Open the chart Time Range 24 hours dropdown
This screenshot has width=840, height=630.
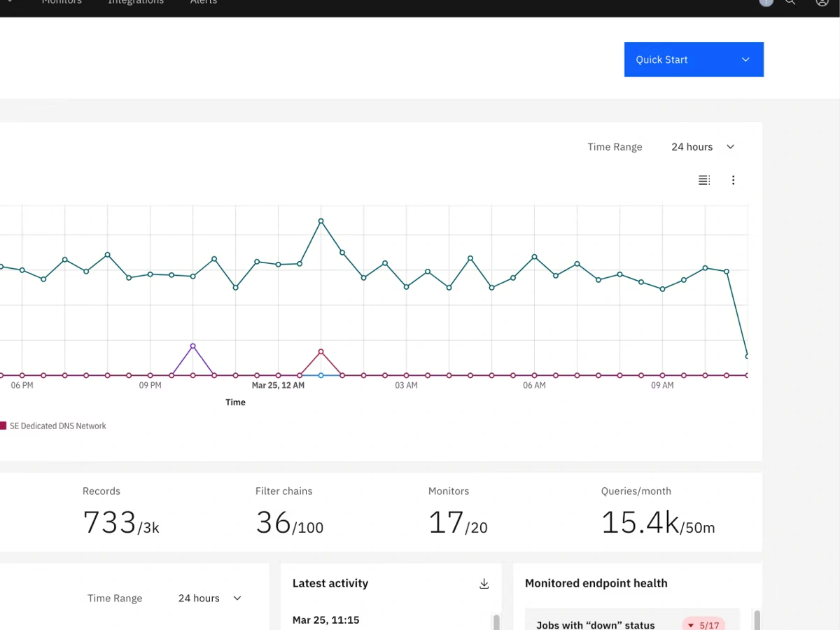click(702, 147)
